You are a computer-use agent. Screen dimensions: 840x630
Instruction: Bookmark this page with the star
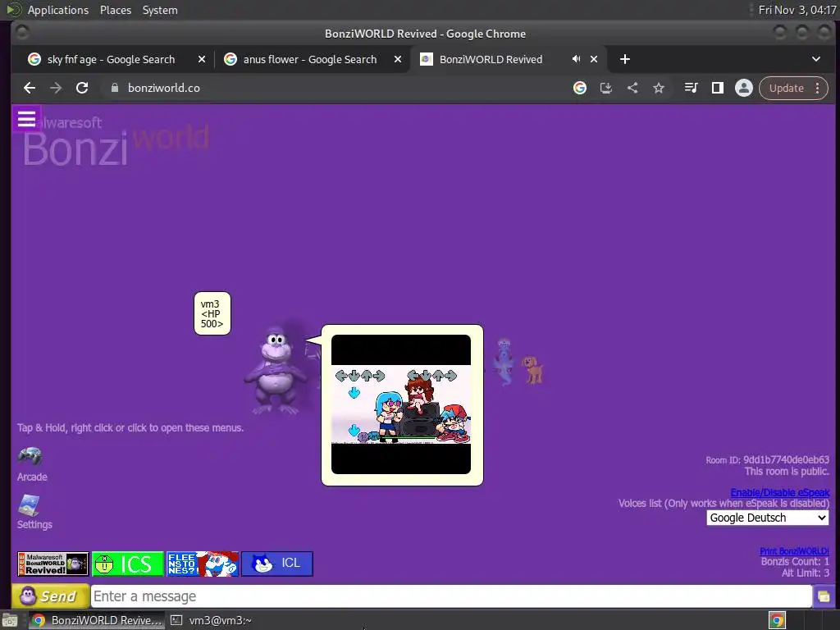point(659,88)
